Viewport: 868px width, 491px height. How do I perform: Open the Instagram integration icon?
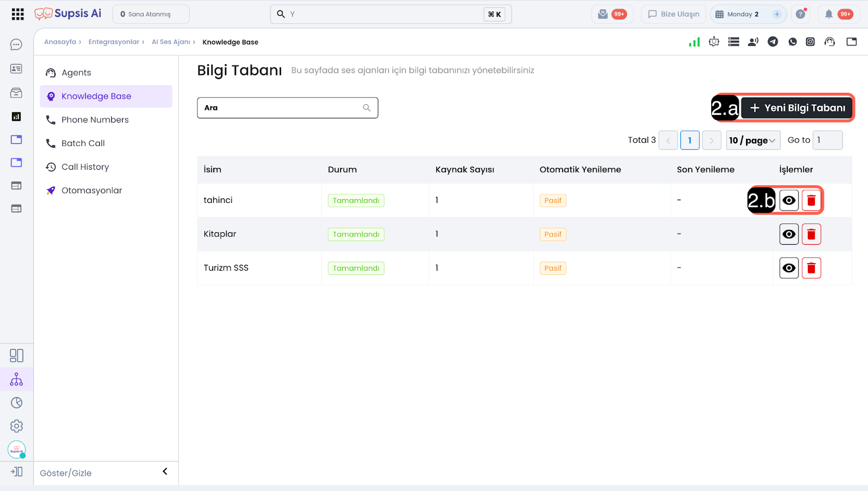810,42
